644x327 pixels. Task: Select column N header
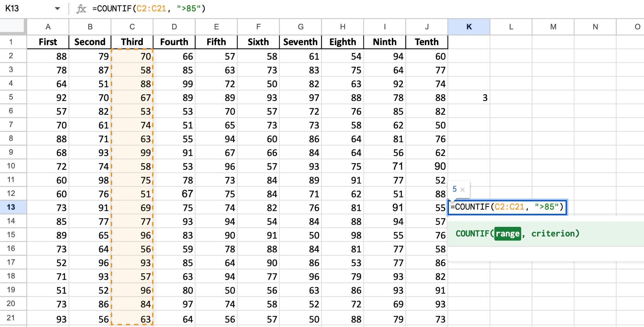point(595,27)
